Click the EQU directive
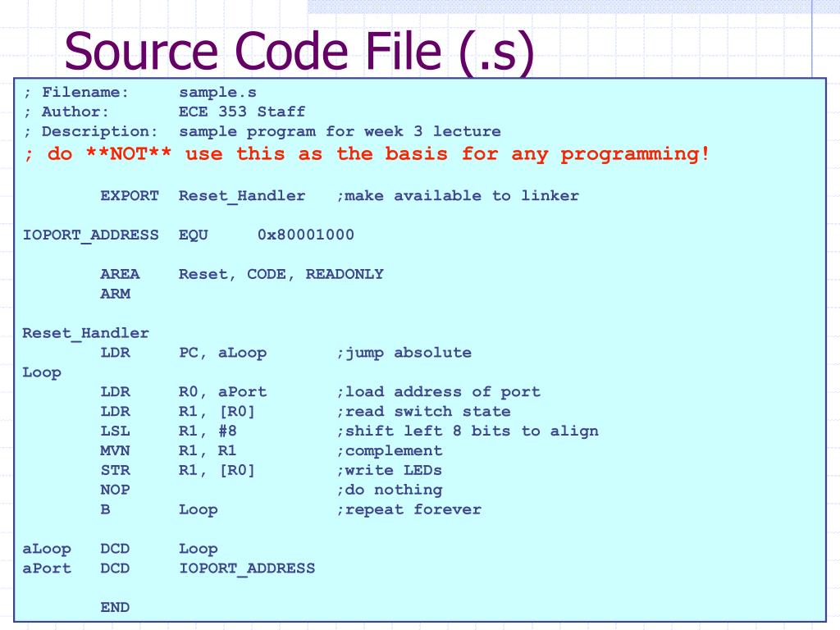 (193, 235)
